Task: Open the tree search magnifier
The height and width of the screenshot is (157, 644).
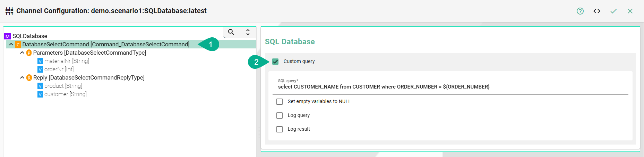Action: coord(231,32)
